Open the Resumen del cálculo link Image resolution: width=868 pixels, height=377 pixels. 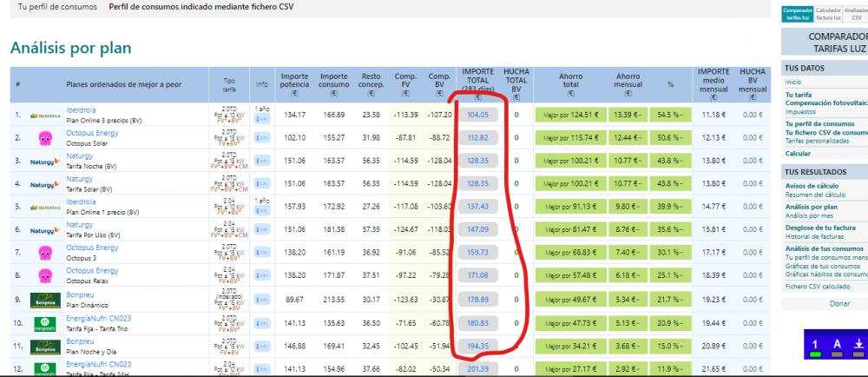click(x=815, y=195)
